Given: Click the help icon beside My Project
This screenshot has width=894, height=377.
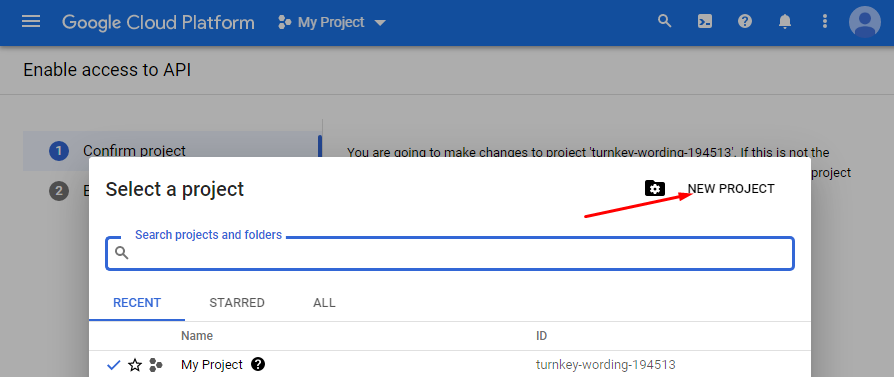Looking at the screenshot, I should click(x=258, y=364).
